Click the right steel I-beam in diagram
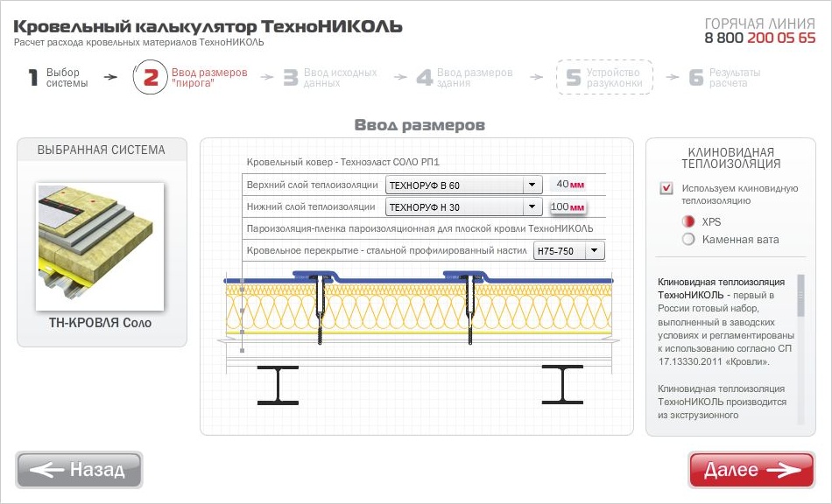 [561, 385]
